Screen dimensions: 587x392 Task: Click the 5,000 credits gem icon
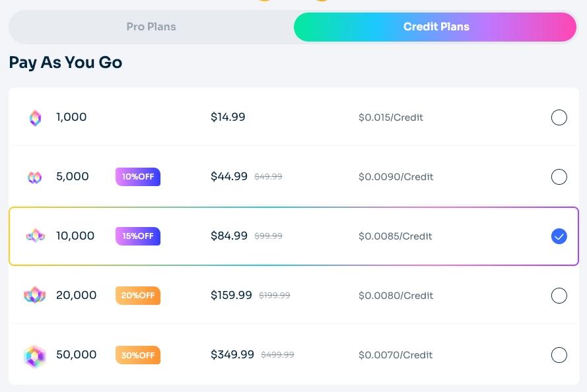click(x=35, y=177)
